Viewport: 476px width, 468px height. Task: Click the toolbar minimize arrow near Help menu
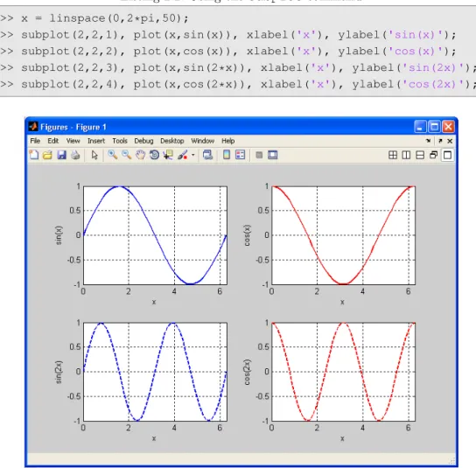click(x=429, y=141)
